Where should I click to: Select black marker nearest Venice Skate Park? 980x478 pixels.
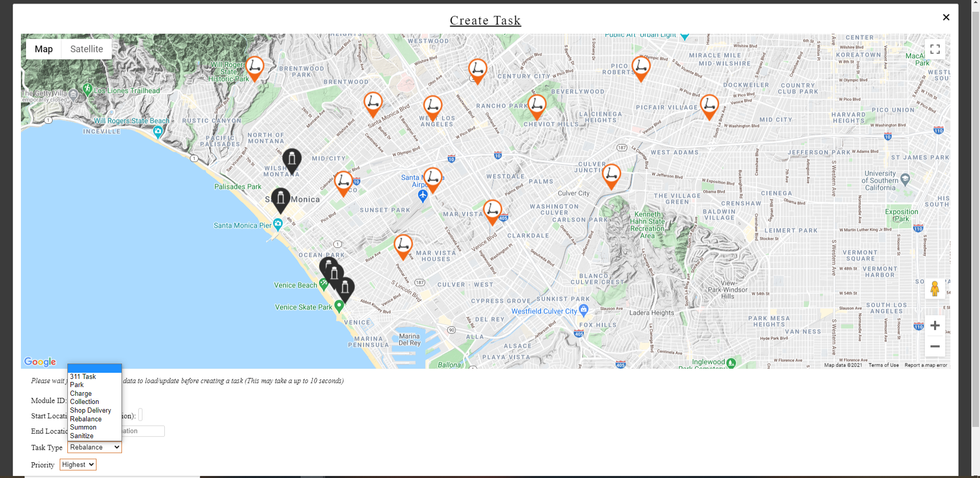click(345, 290)
